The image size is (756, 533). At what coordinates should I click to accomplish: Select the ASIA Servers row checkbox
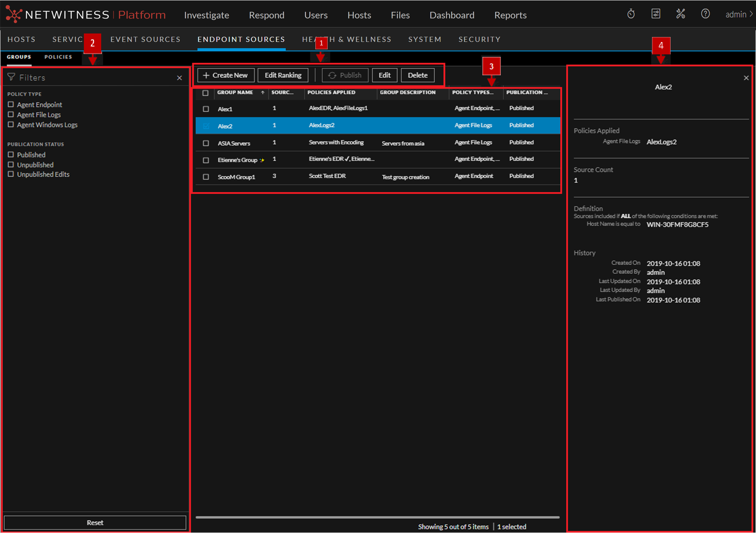[x=206, y=143]
